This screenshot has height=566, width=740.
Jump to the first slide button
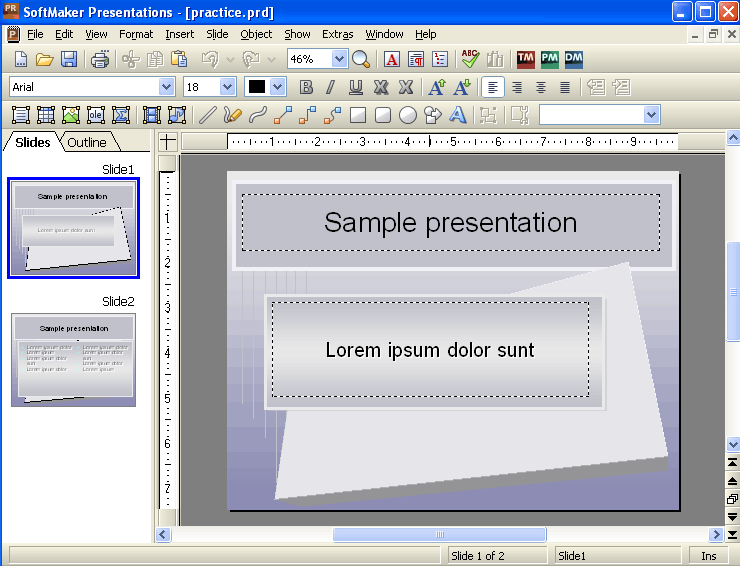coord(732,463)
